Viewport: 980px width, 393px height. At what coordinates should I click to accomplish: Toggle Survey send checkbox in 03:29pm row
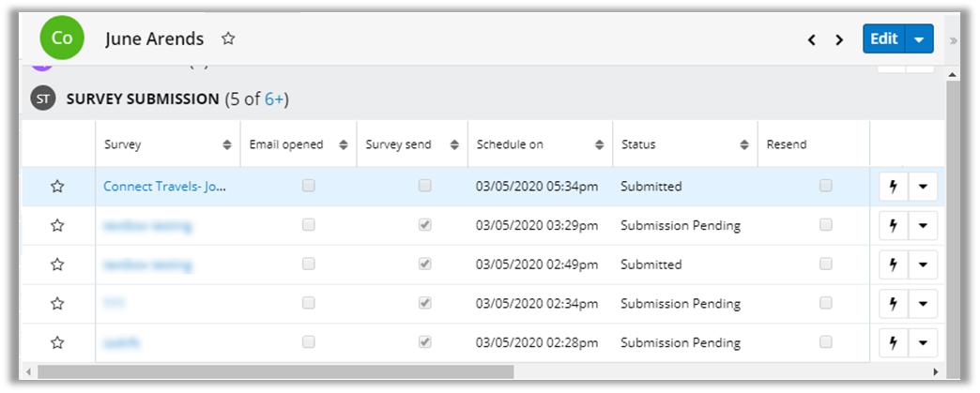[425, 225]
